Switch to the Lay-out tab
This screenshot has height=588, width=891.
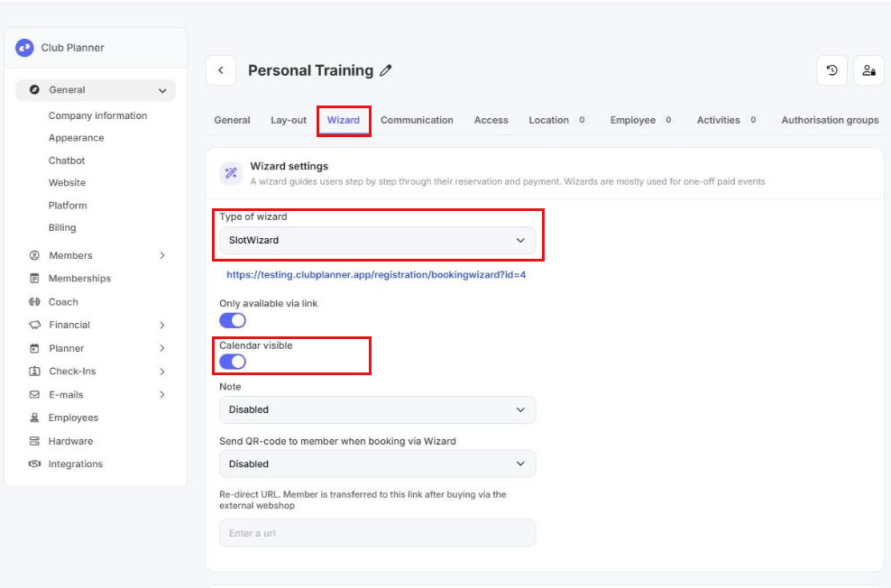(289, 121)
